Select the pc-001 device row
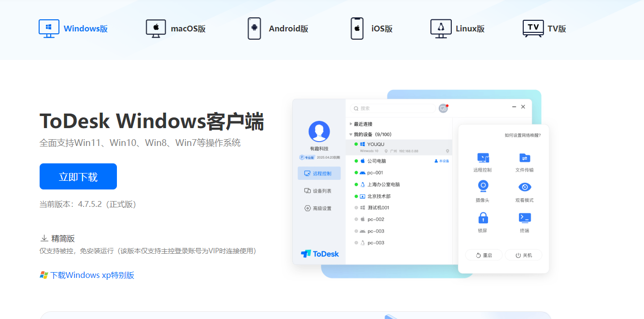644x319 pixels. tap(399, 173)
